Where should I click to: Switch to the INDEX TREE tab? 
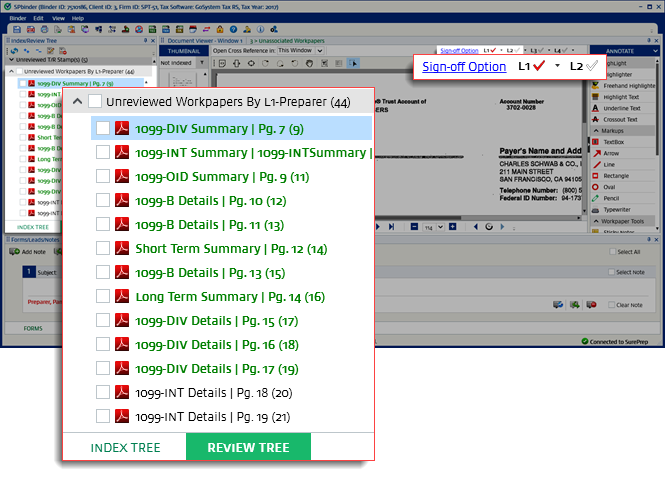tap(124, 447)
